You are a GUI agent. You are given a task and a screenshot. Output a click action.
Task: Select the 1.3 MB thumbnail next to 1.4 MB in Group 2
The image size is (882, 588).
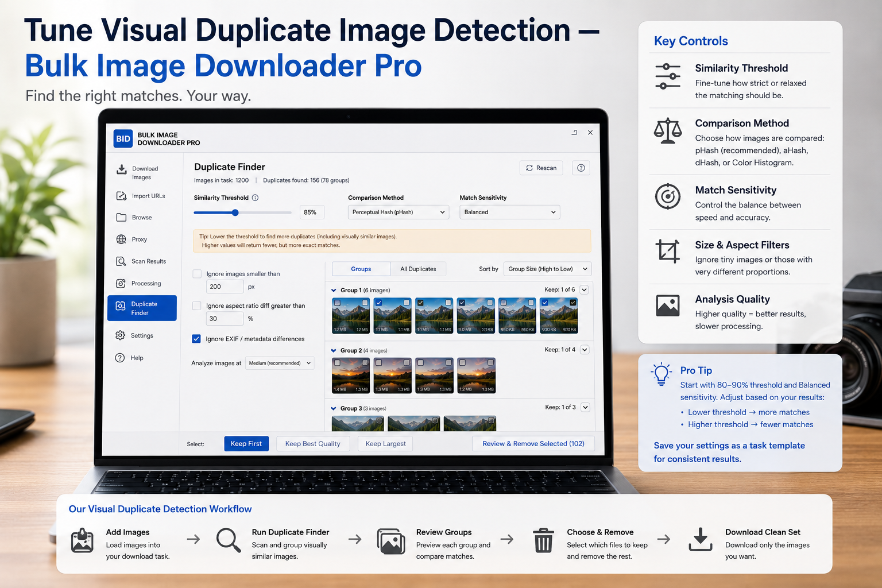(393, 376)
